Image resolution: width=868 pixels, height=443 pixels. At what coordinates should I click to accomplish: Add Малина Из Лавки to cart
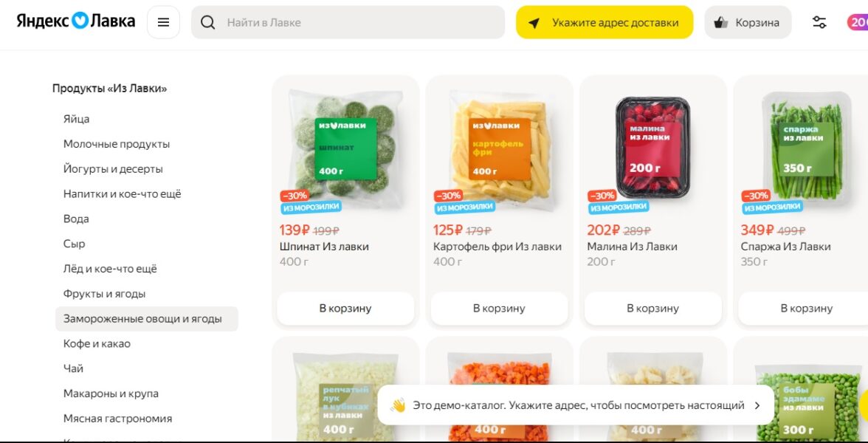[x=653, y=309]
